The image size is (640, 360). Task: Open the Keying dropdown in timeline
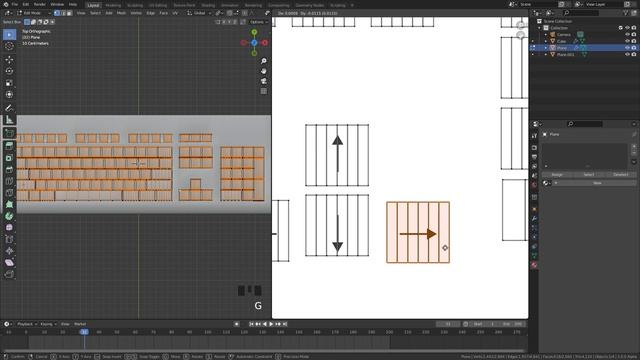48,324
